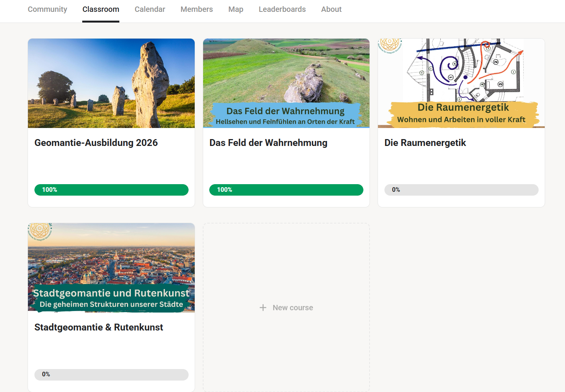Click the logo on the Stadtgeomantie thumbnail
Image resolution: width=565 pixels, height=392 pixels.
tap(40, 231)
